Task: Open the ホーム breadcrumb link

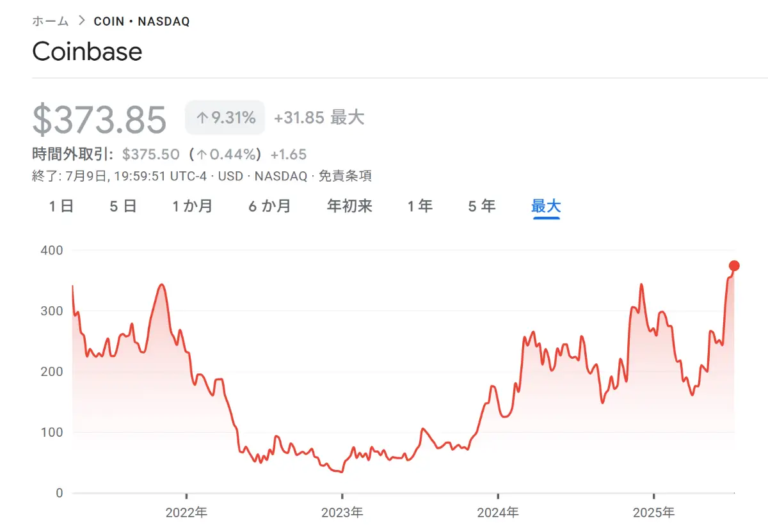Action: pos(51,21)
